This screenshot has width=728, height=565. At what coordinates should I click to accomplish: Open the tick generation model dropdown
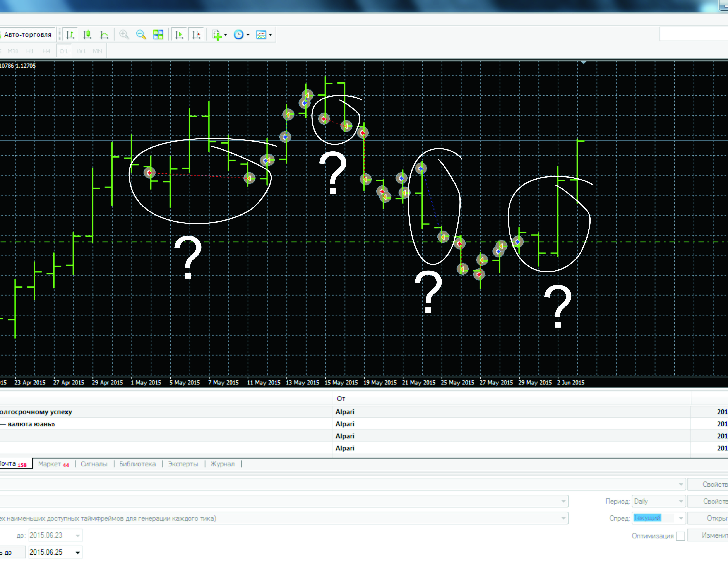[x=284, y=518]
